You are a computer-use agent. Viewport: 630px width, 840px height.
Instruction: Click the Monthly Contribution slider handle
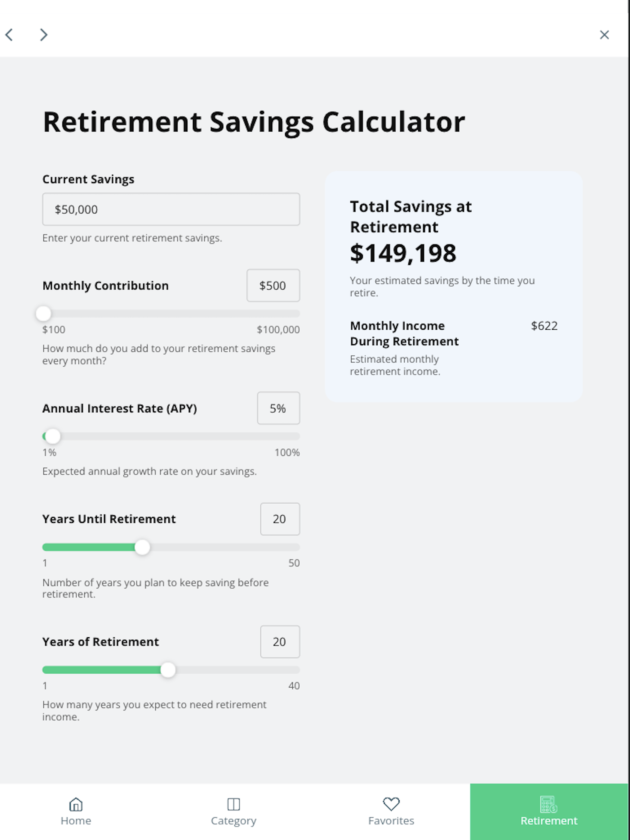pos(43,314)
